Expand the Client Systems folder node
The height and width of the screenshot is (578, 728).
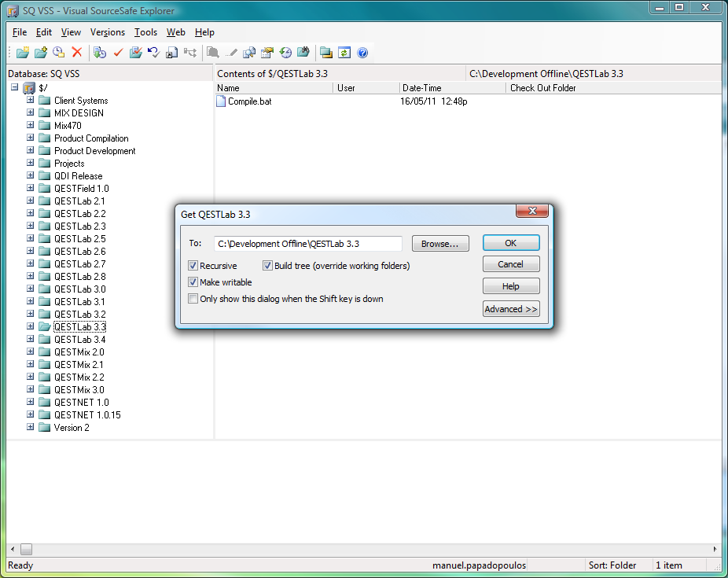coord(31,101)
